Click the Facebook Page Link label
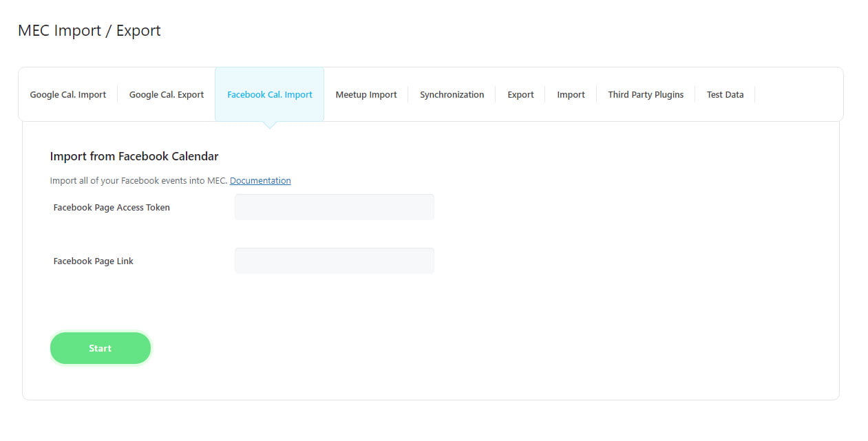The width and height of the screenshot is (868, 441). [x=94, y=261]
